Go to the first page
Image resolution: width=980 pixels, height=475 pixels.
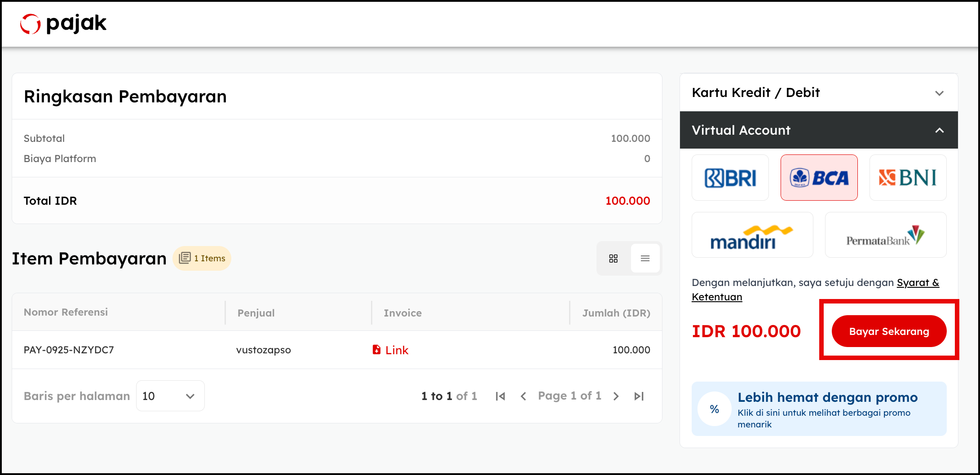pos(500,396)
